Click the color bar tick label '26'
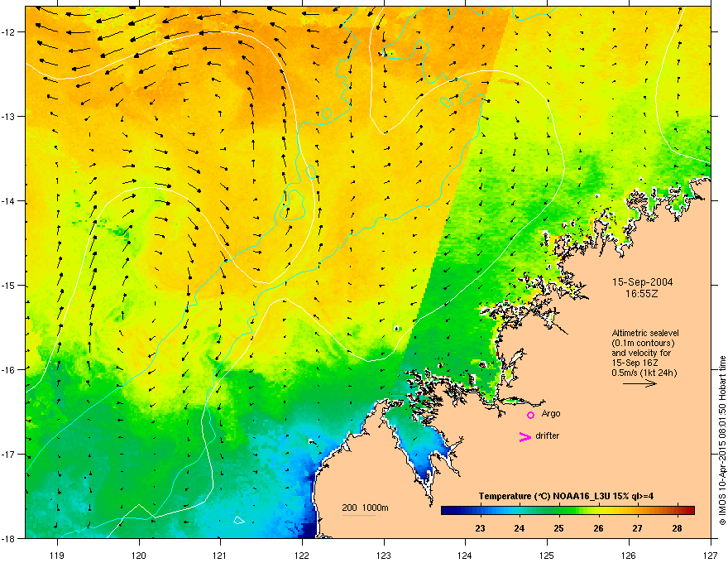 (x=598, y=528)
